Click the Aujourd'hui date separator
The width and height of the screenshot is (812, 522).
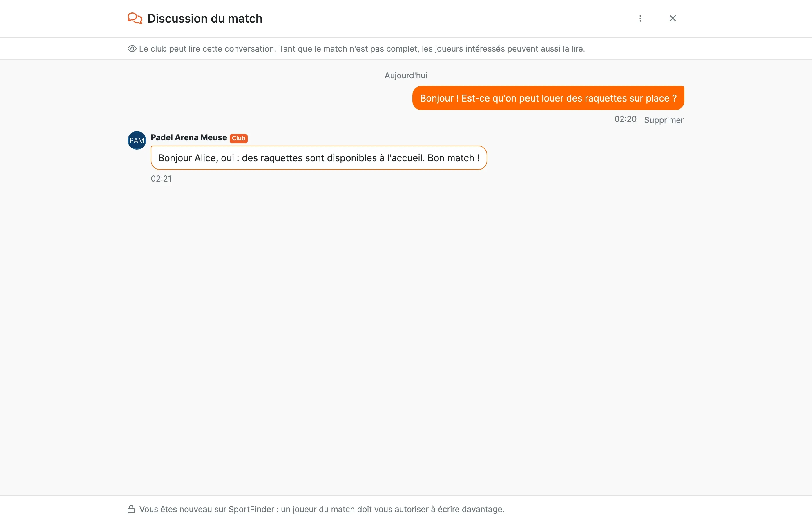point(406,75)
